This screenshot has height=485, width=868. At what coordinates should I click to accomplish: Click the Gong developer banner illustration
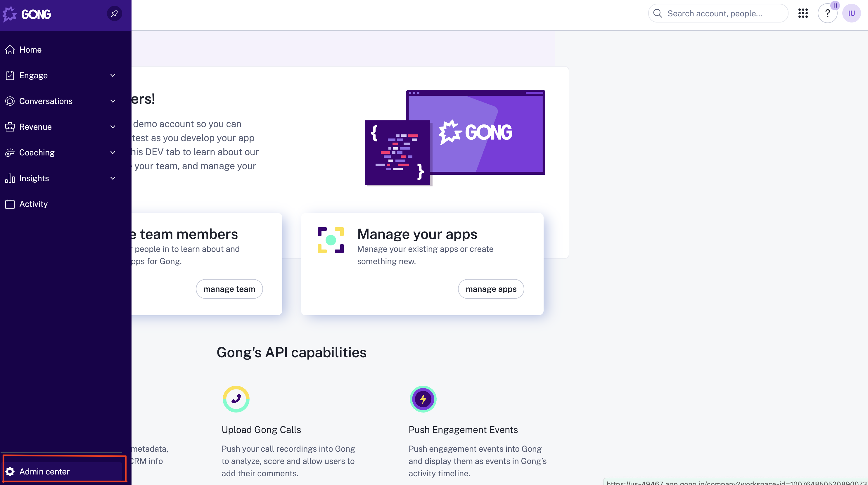[455, 138]
